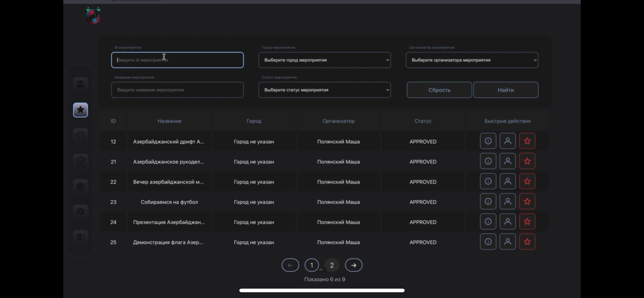Click the Название column header
This screenshot has width=644, height=298.
[169, 121]
